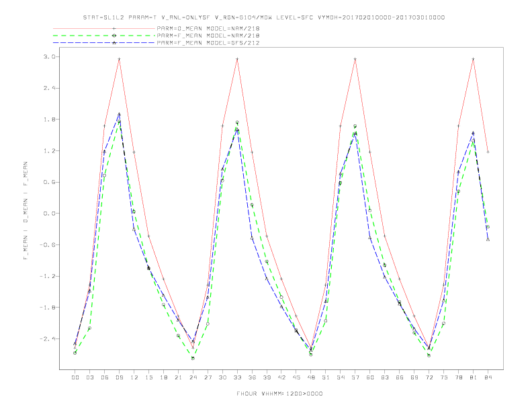Click the 66 forecast hour tick label
Image resolution: width=532 pixels, height=411 pixels.
400,377
